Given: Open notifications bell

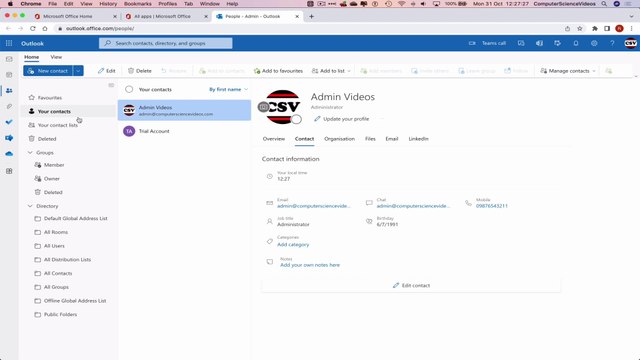Looking at the screenshot, I should [x=576, y=43].
